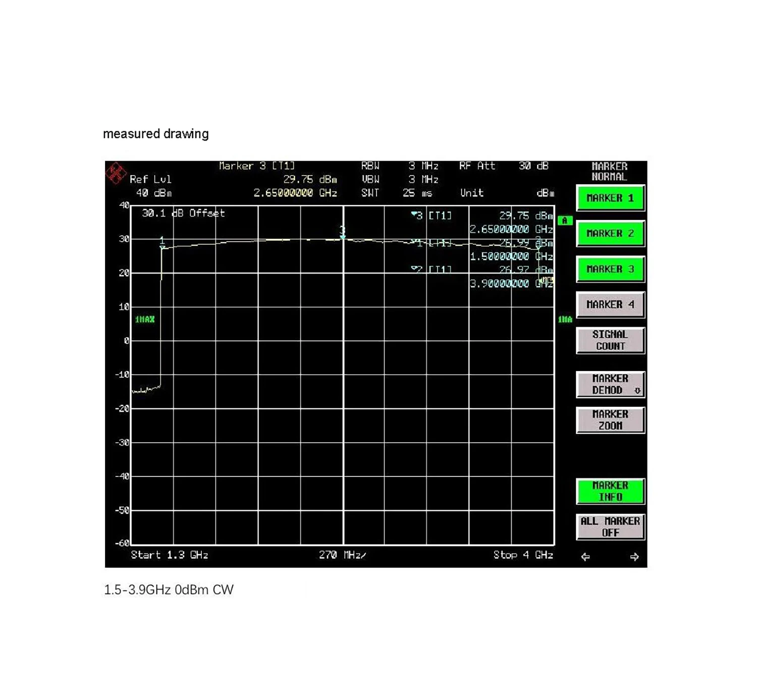Open the MARKER DEMOD submenu
This screenshot has width=757, height=700.
click(x=610, y=385)
